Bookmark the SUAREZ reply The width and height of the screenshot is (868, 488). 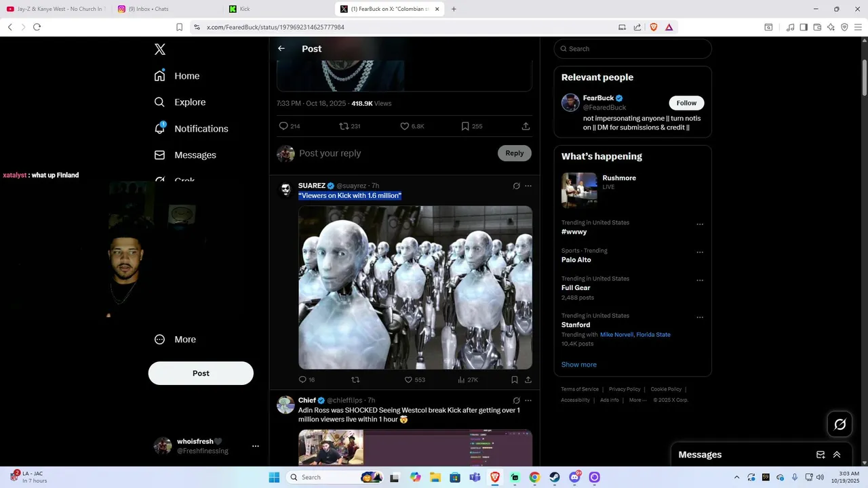pos(515,380)
